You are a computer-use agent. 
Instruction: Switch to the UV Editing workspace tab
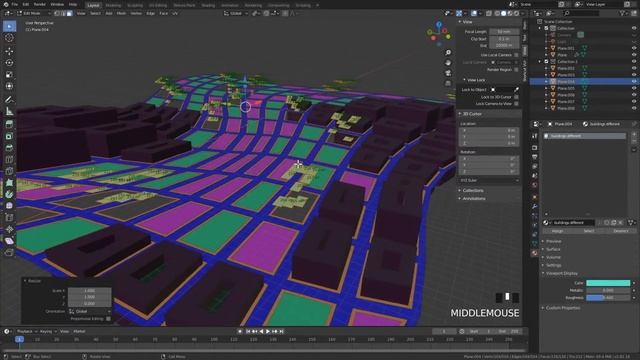click(x=158, y=5)
